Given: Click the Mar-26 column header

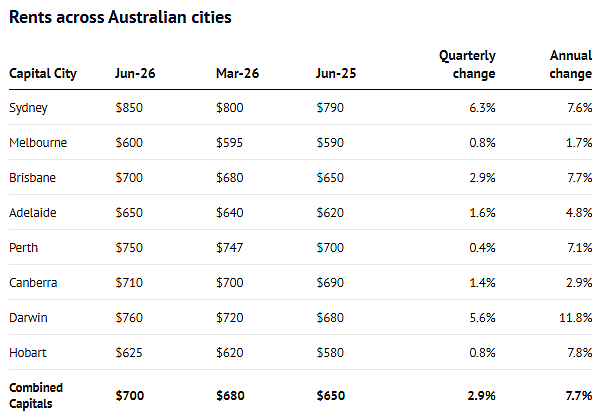Looking at the screenshot, I should 237,73.
